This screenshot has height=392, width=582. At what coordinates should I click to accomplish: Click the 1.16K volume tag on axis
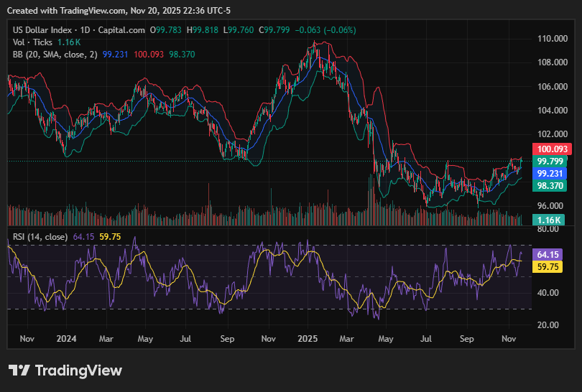[x=550, y=220]
